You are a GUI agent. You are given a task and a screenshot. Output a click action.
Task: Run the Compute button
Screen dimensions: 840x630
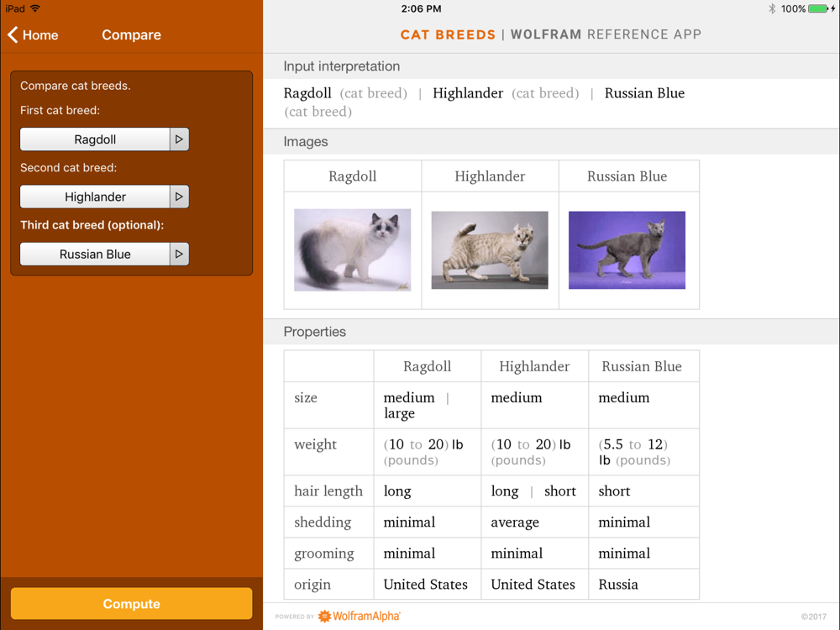point(131,604)
